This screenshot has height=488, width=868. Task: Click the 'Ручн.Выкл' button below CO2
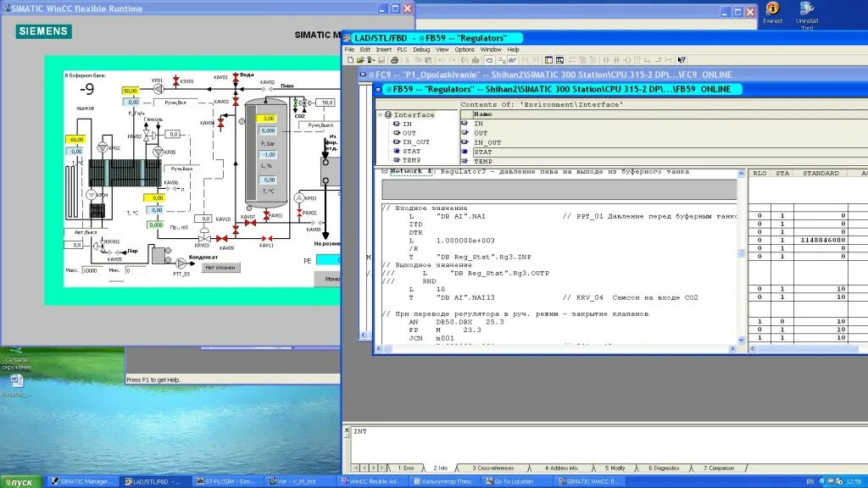click(320, 125)
